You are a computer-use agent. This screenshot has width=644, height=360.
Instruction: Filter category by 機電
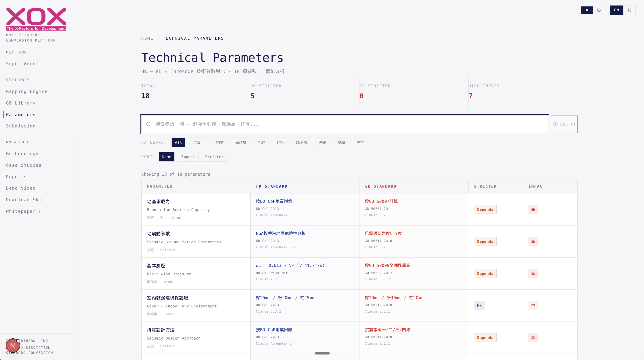[342, 142]
